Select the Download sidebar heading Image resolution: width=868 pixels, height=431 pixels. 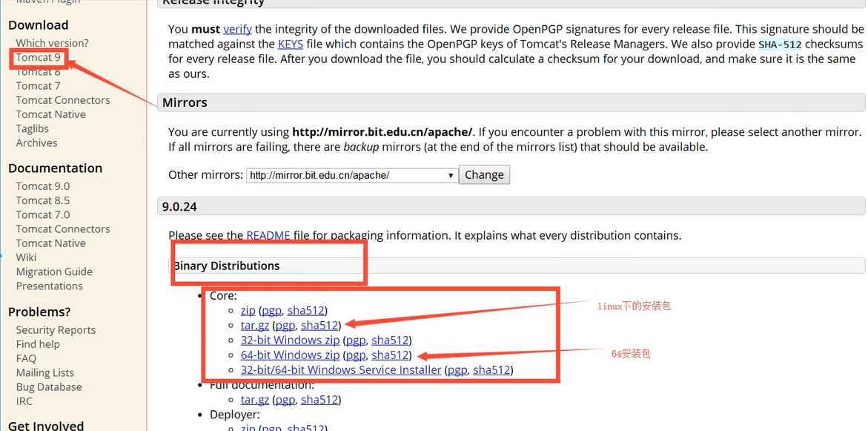click(x=39, y=25)
